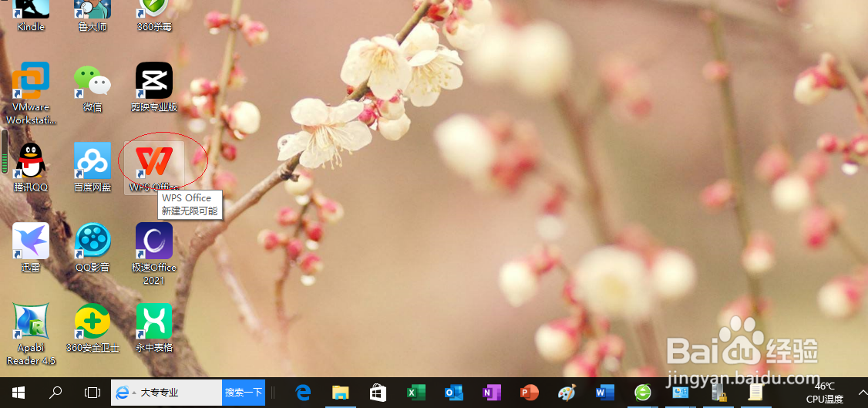The height and width of the screenshot is (408, 868).
Task: Open the 永中表格 desktop shortcut
Action: [154, 328]
